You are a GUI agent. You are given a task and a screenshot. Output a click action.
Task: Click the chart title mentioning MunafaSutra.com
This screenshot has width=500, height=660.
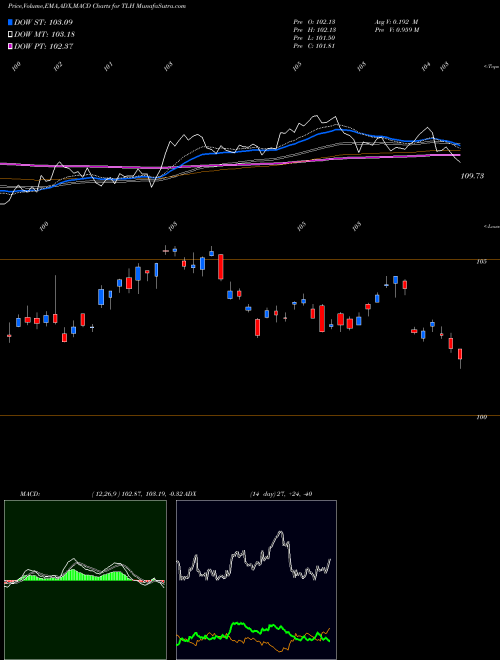pos(97,6)
